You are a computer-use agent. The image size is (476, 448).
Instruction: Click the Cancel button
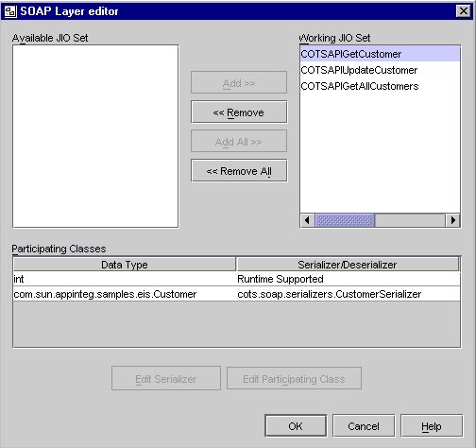pyautogui.click(x=364, y=426)
